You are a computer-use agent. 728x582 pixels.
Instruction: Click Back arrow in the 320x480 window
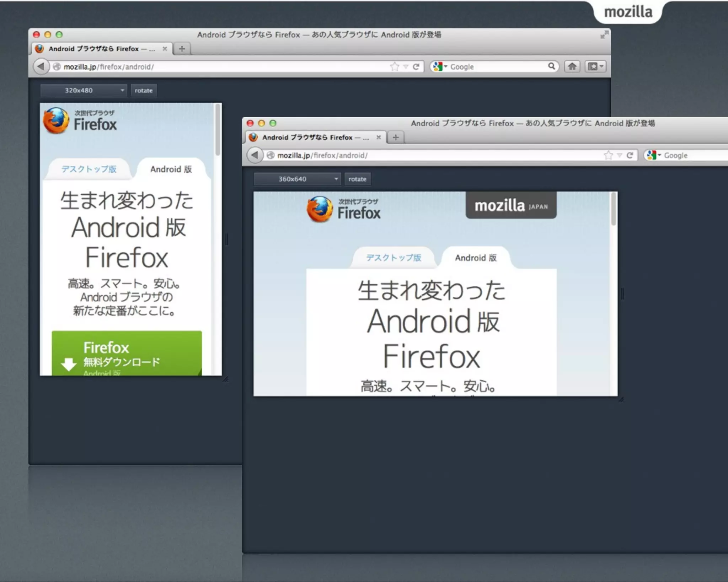click(41, 66)
